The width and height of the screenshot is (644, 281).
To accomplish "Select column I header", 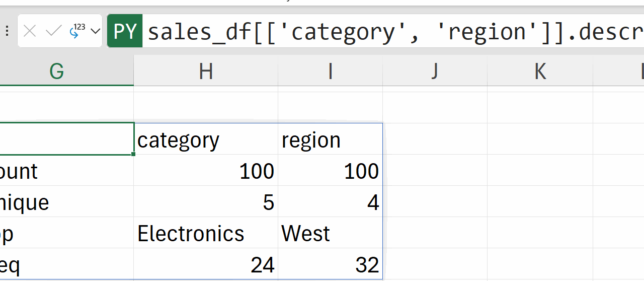I will 330,72.
